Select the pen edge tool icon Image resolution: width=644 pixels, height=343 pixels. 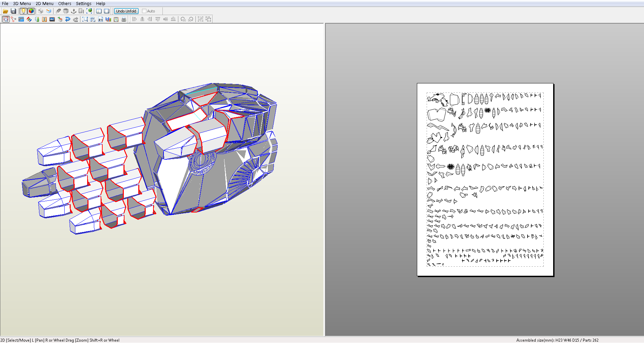(x=58, y=11)
